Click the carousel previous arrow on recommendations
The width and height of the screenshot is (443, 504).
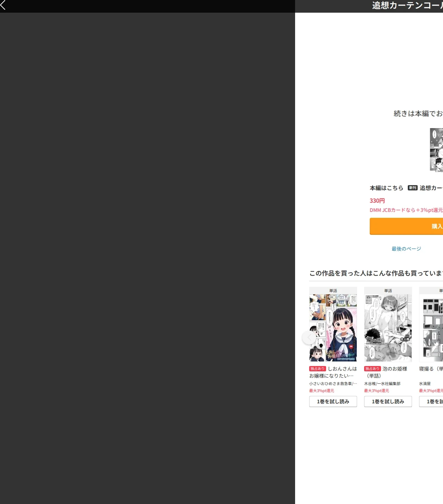click(x=309, y=338)
